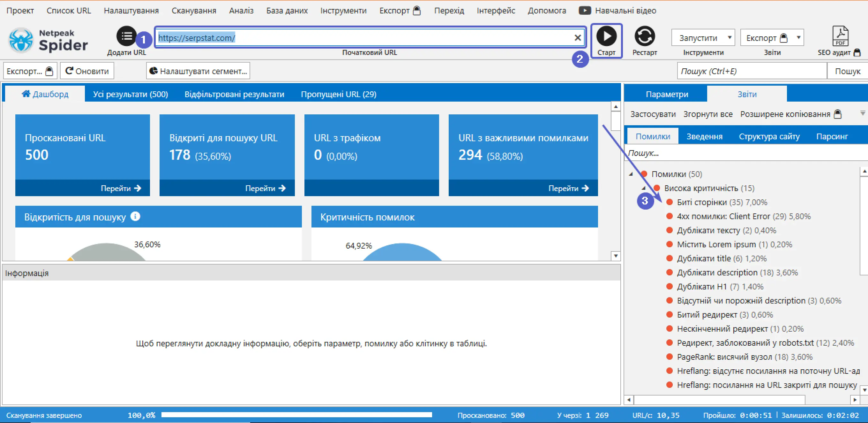This screenshot has width=868, height=423.
Task: Click the Start crawl play icon
Action: point(606,36)
